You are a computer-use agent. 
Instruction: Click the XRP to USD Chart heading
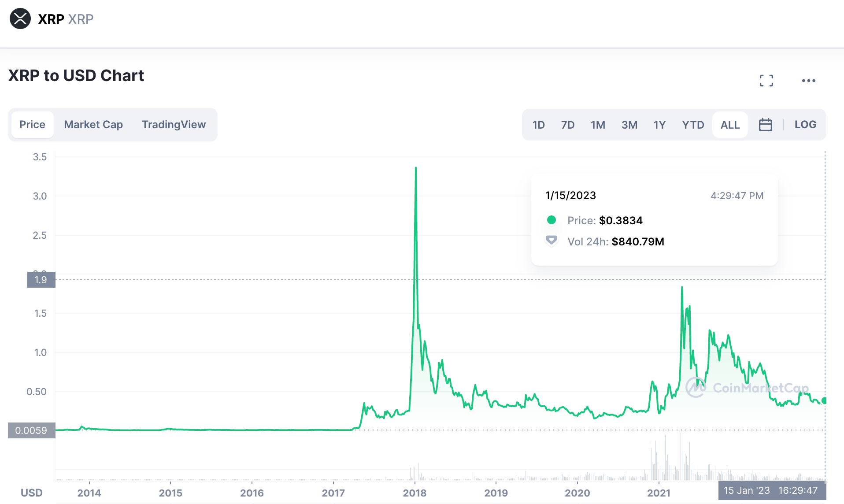(x=76, y=75)
